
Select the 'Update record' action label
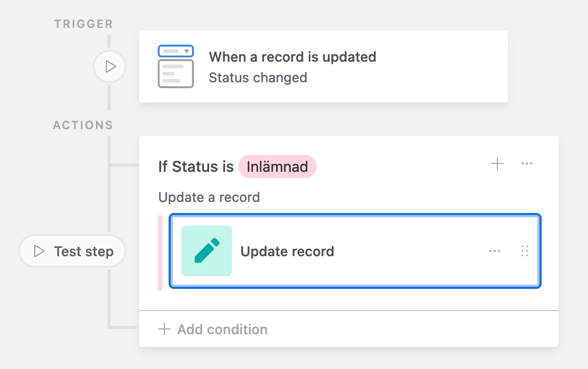(x=287, y=251)
